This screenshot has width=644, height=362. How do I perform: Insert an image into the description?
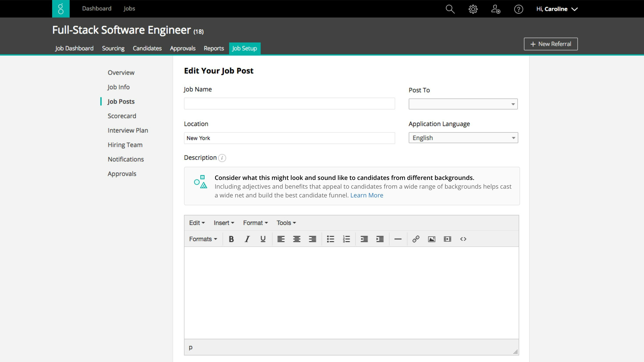pyautogui.click(x=432, y=239)
